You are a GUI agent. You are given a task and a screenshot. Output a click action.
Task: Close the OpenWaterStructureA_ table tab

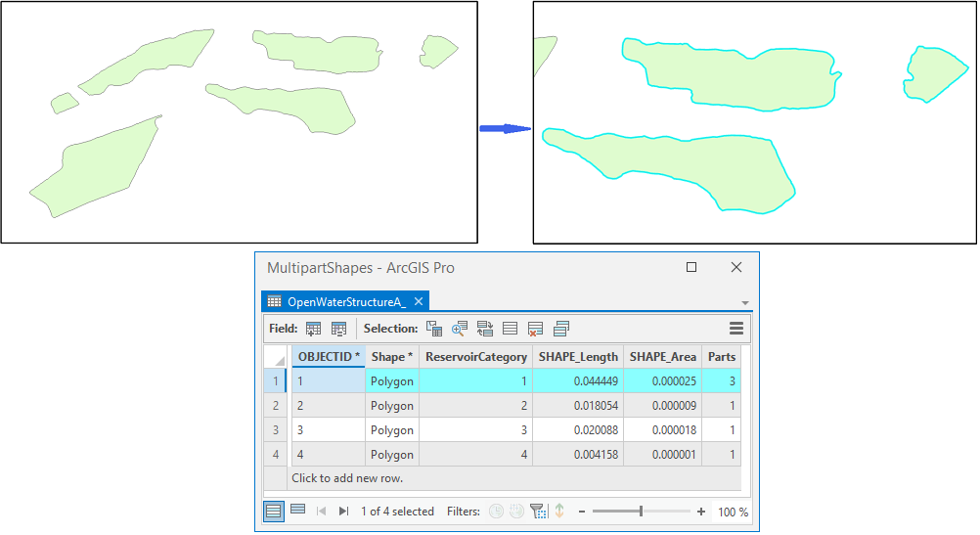tap(419, 301)
